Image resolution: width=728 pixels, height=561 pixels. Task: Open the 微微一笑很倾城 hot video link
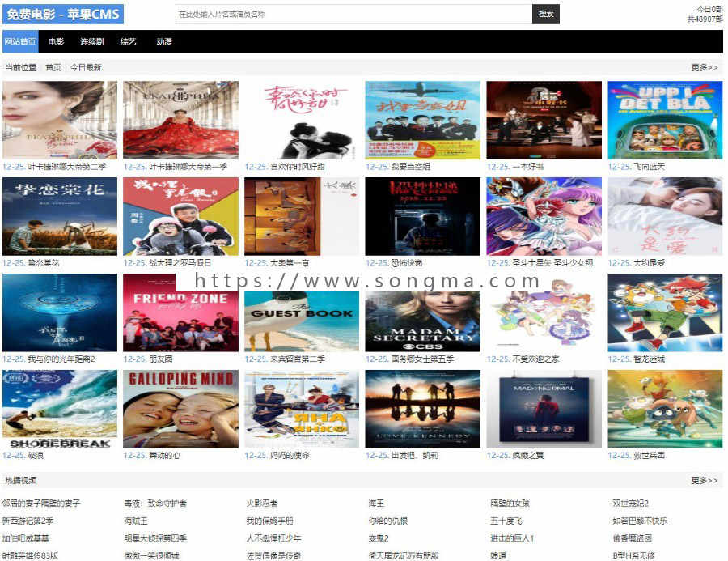click(152, 556)
